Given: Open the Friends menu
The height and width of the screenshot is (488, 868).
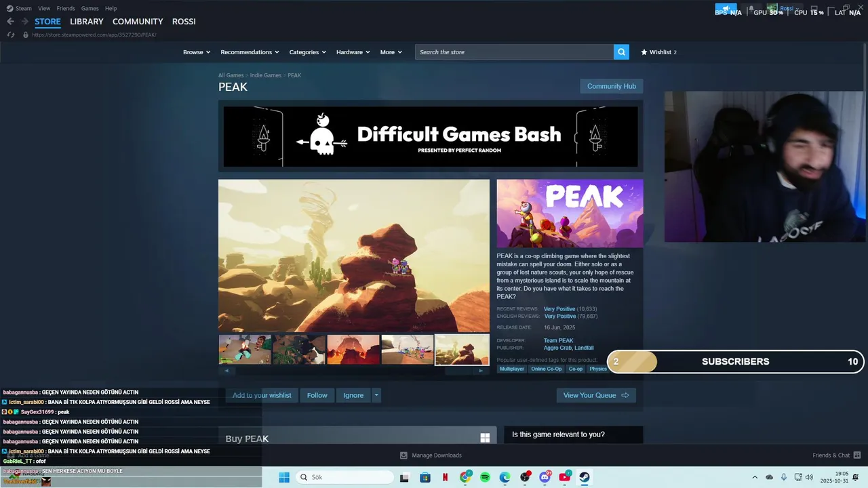Looking at the screenshot, I should 66,8.
